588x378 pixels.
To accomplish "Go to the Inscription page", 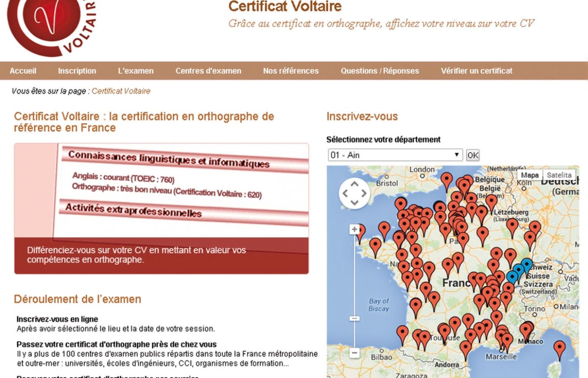I will 77,71.
